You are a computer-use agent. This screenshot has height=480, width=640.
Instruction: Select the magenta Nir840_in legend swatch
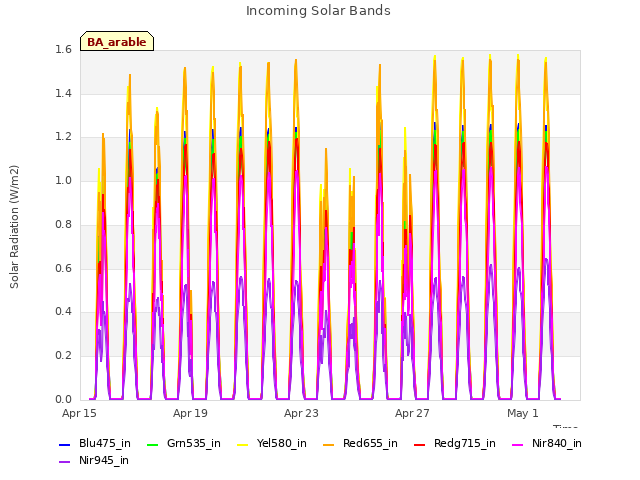[x=518, y=444]
